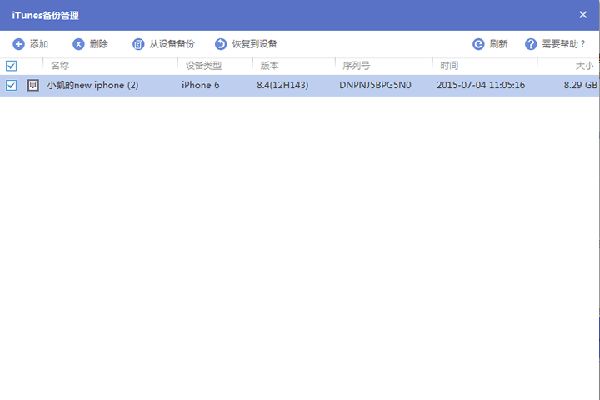Click the 从设备备份 backup icon
The height and width of the screenshot is (400, 600).
click(138, 44)
